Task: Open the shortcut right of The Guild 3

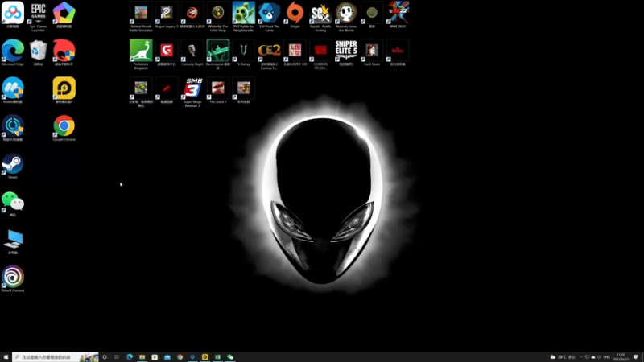Action: [x=244, y=90]
